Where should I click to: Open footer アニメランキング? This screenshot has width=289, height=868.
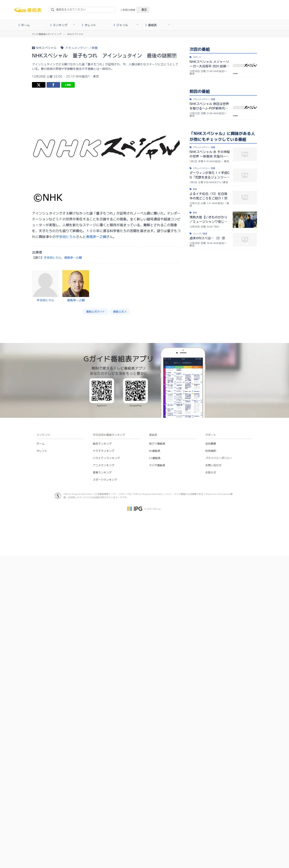(x=104, y=465)
